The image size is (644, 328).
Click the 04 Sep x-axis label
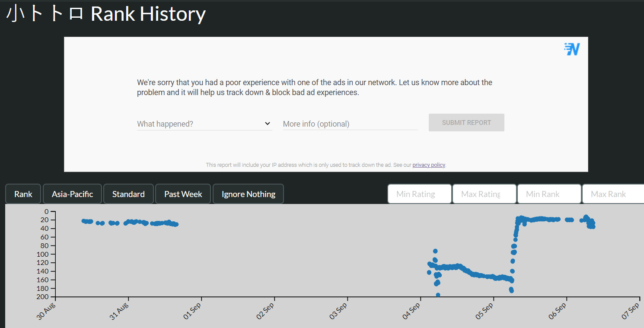[x=412, y=310]
